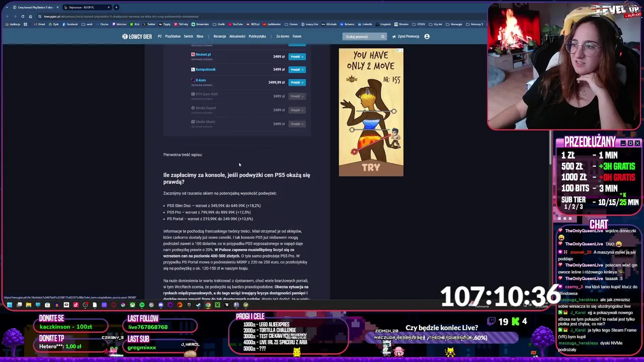Open Xbox app from the taskbar

(132, 305)
